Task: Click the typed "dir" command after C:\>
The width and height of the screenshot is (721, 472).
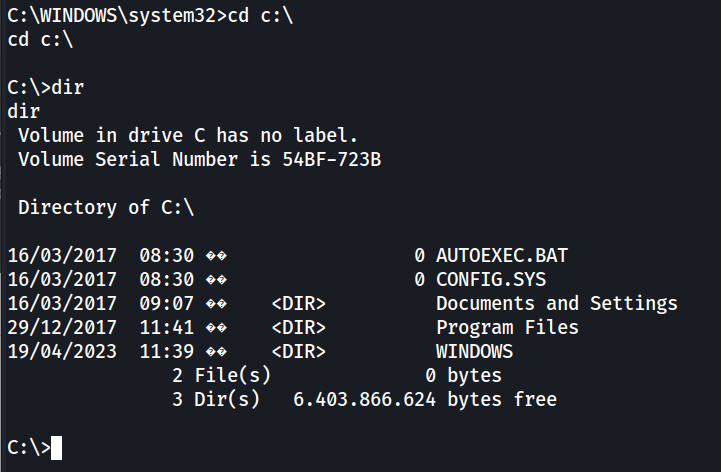Action: [x=68, y=87]
